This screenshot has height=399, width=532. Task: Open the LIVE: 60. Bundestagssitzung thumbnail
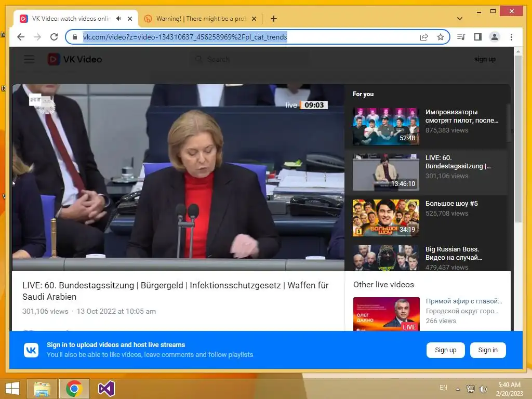[x=386, y=172]
